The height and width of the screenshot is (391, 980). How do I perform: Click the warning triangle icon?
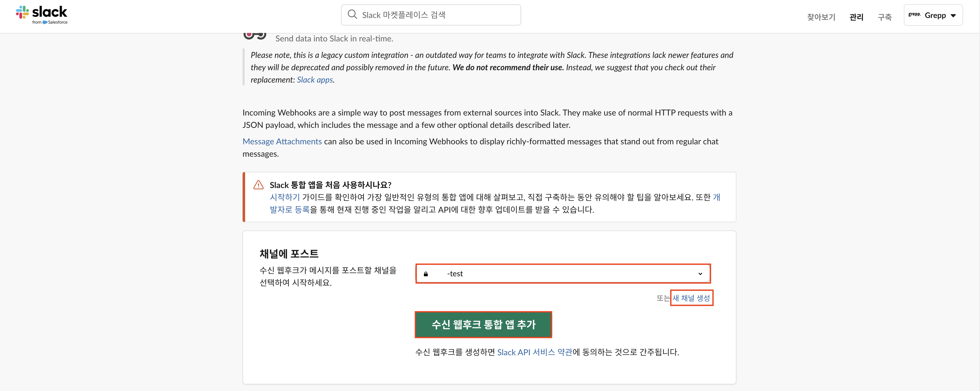[258, 185]
